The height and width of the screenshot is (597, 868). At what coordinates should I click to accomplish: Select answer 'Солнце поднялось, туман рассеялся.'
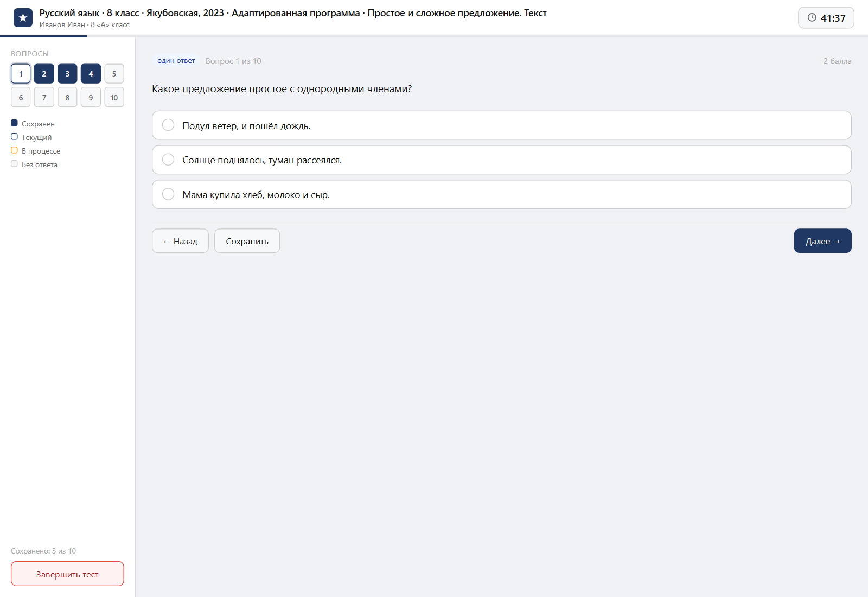(501, 160)
